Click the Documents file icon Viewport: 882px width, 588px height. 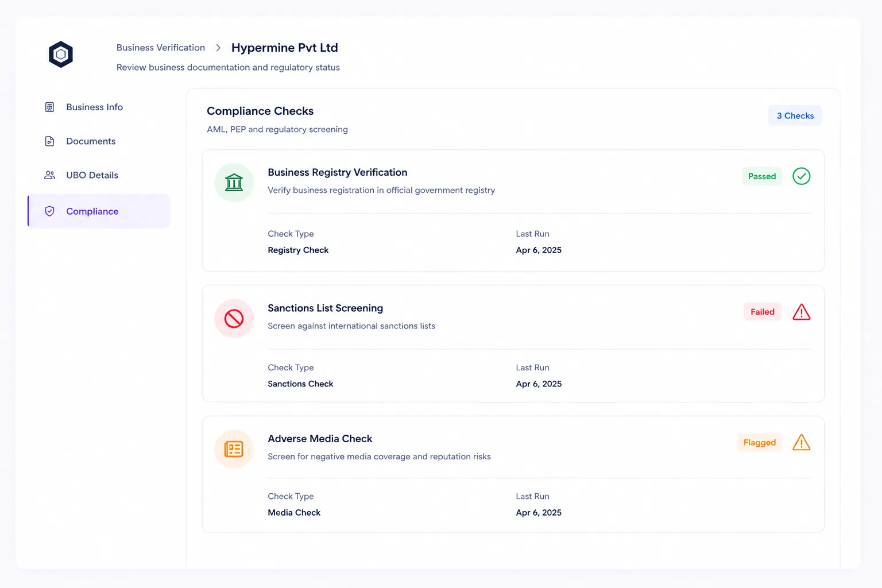tap(49, 141)
